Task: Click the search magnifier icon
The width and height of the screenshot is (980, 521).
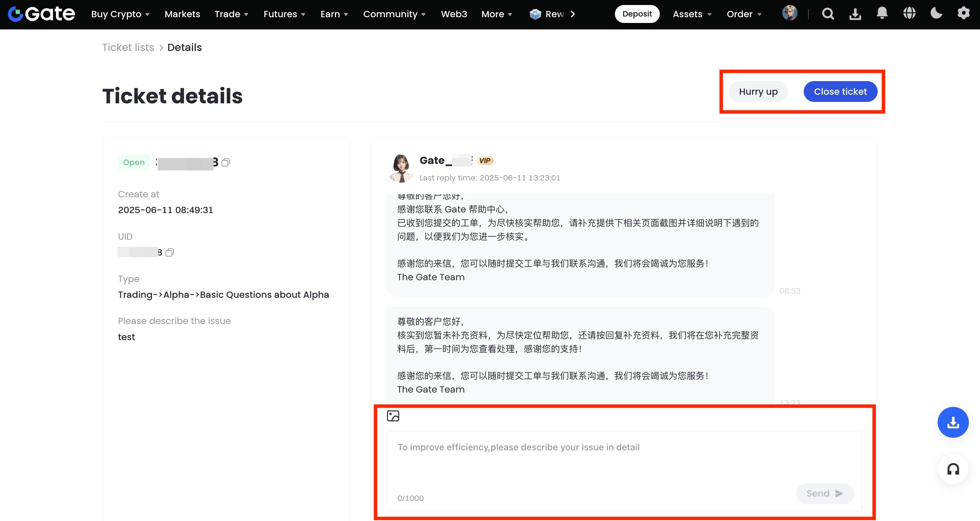Action: click(827, 14)
